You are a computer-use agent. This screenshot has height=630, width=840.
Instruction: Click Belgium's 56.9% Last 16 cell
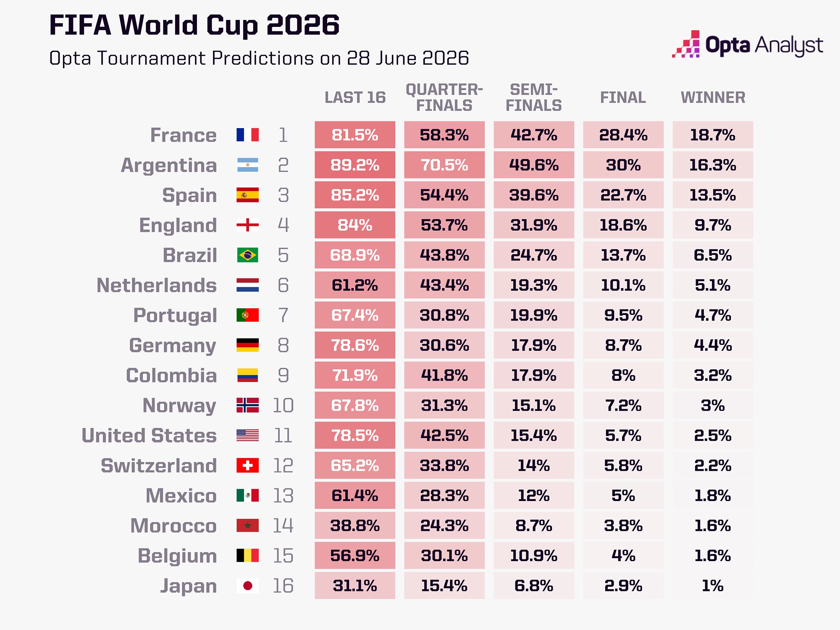point(355,556)
